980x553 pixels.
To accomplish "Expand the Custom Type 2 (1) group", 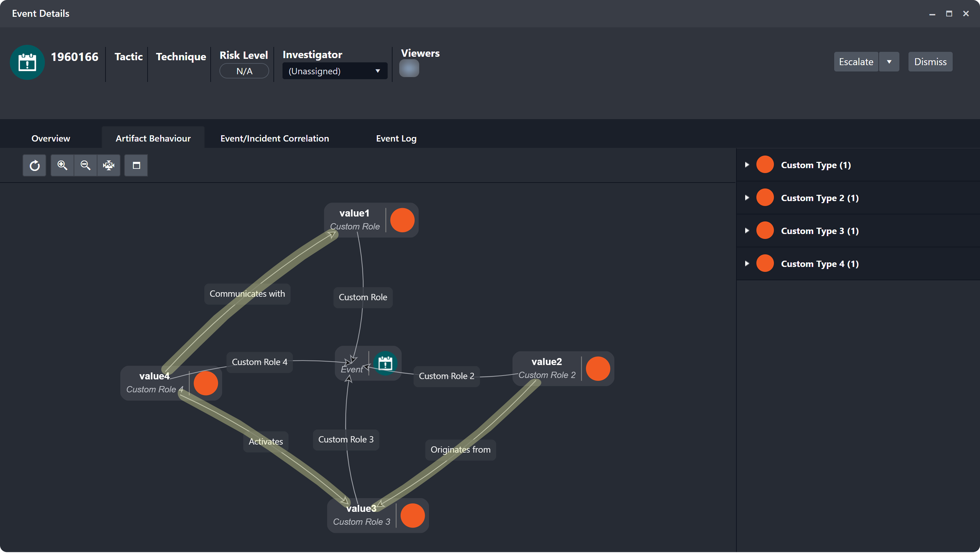I will coord(747,198).
